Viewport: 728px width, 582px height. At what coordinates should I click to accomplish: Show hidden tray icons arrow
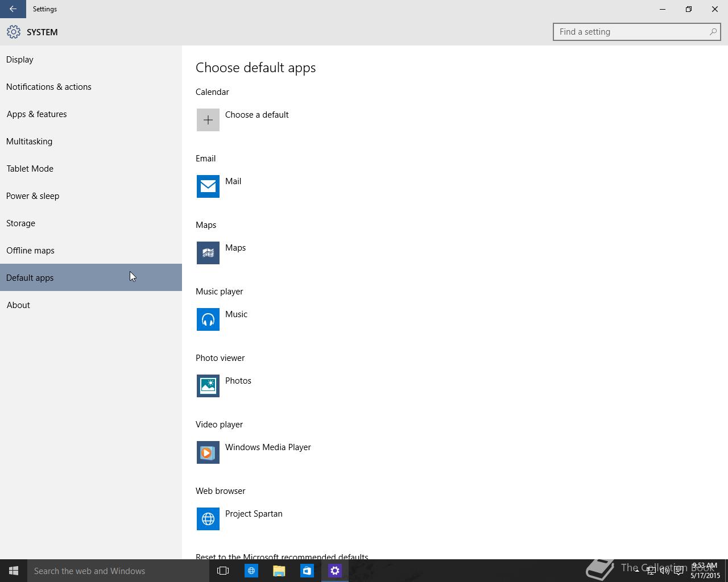(x=636, y=571)
